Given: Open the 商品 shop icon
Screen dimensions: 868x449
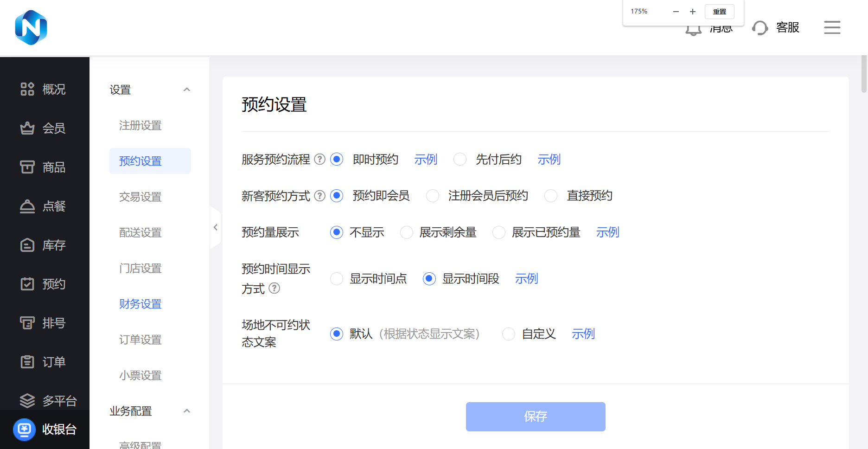Looking at the screenshot, I should [27, 167].
